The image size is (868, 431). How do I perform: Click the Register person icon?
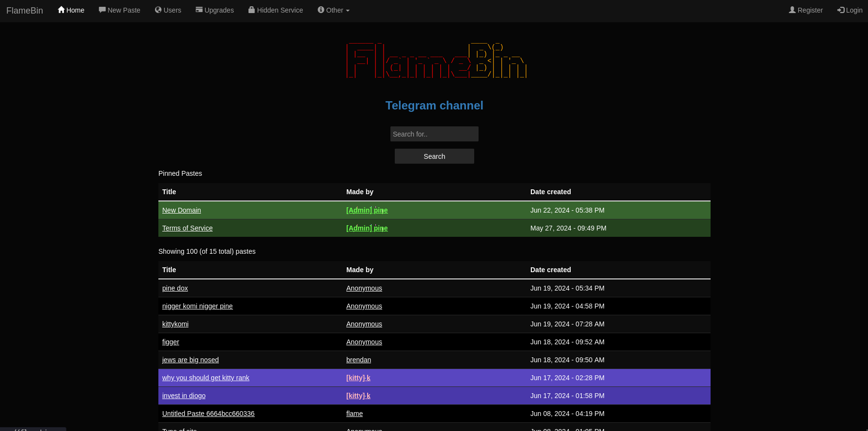tap(792, 10)
